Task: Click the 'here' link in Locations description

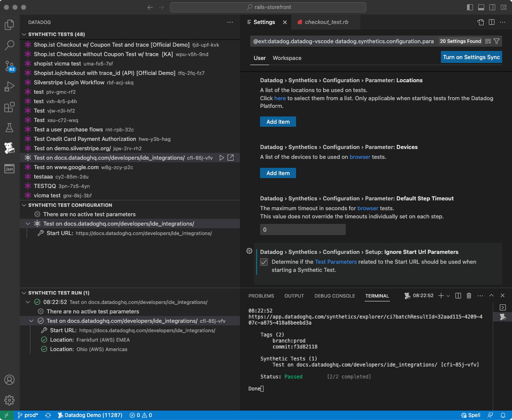Action: (280, 98)
